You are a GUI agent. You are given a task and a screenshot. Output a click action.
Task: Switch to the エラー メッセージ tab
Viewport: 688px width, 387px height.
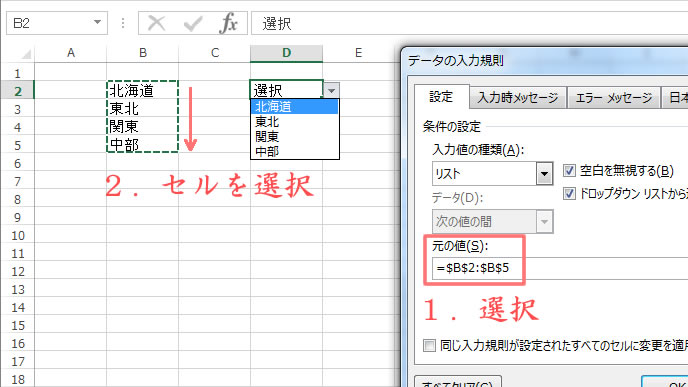click(x=613, y=97)
